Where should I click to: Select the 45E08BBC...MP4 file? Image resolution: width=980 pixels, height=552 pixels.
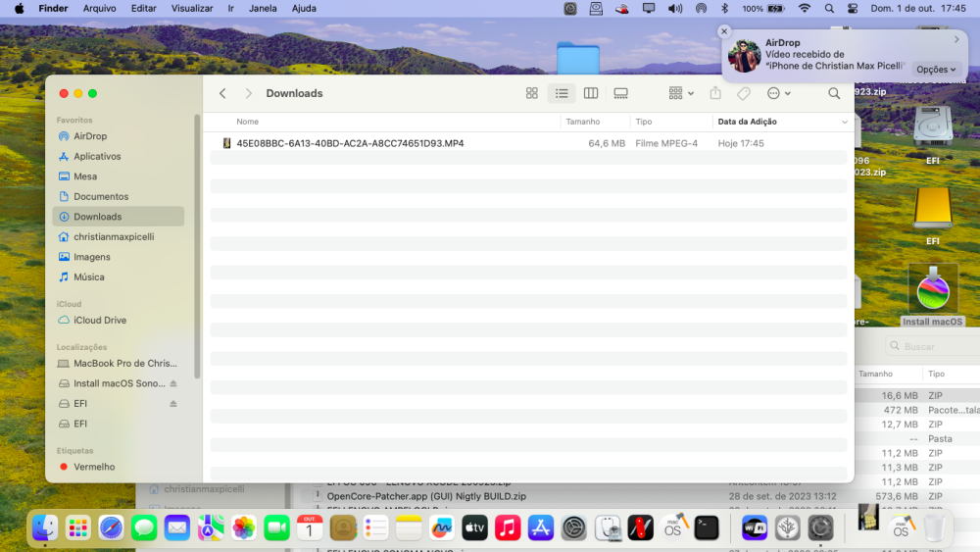point(529,143)
